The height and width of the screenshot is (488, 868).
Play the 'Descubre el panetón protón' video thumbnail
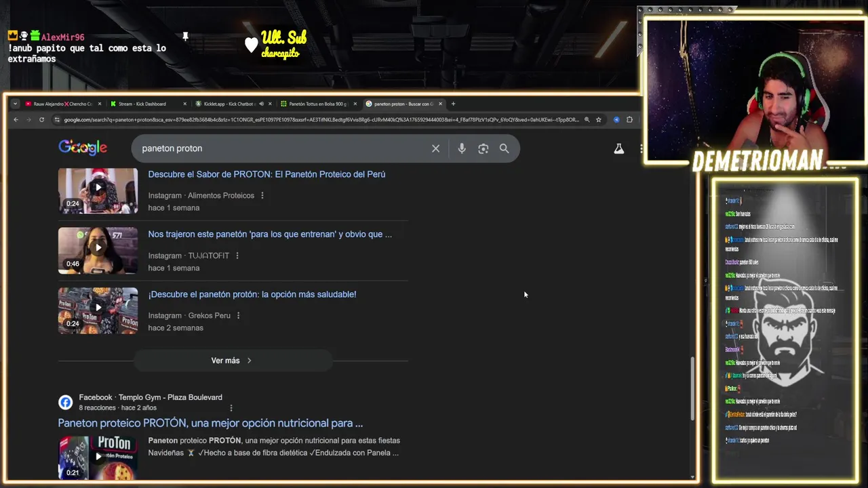point(98,310)
